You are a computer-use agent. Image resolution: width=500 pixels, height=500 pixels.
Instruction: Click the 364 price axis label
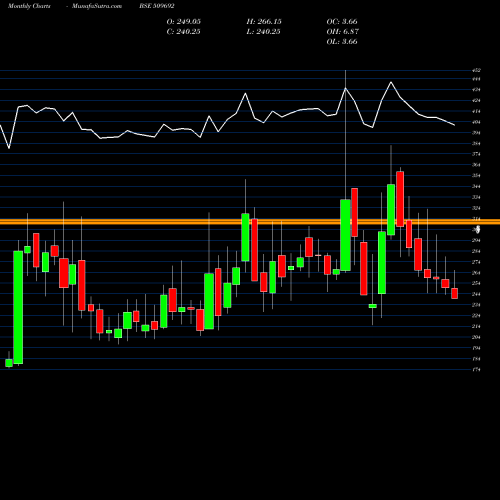tap(476, 165)
